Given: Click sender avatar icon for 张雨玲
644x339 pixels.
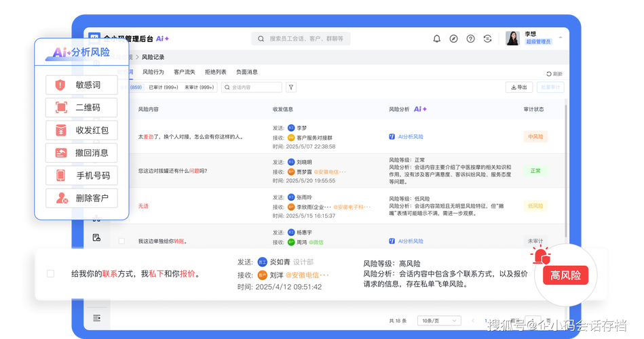Looking at the screenshot, I should [x=291, y=197].
